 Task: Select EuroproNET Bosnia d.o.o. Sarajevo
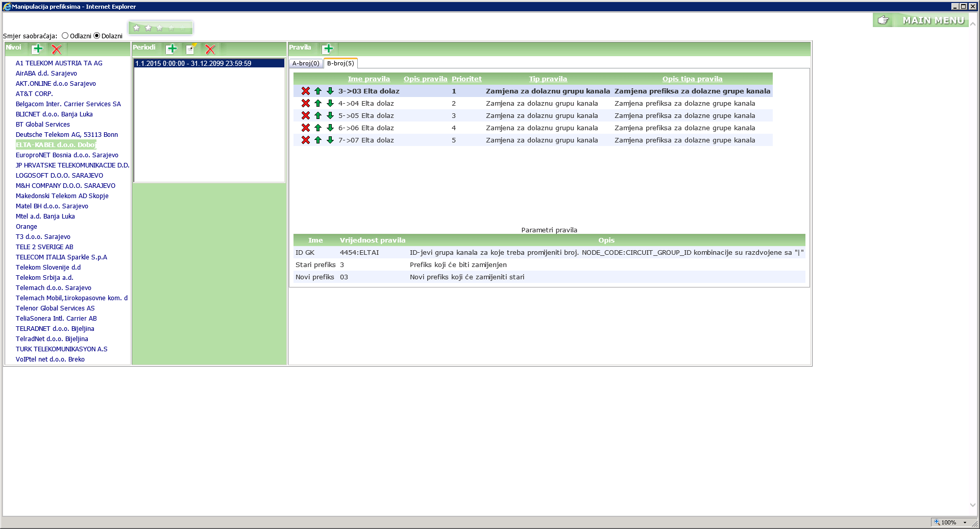[x=67, y=155]
